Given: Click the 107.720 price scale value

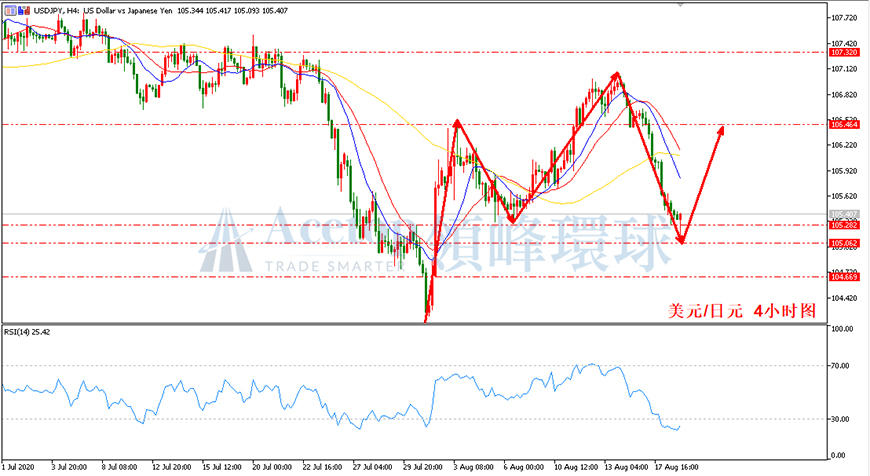Looking at the screenshot, I should [x=844, y=18].
